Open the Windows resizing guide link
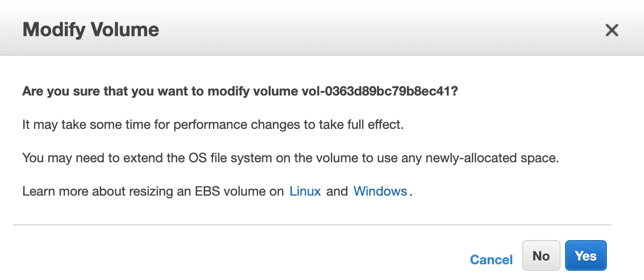The height and width of the screenshot is (280, 644). [x=380, y=191]
